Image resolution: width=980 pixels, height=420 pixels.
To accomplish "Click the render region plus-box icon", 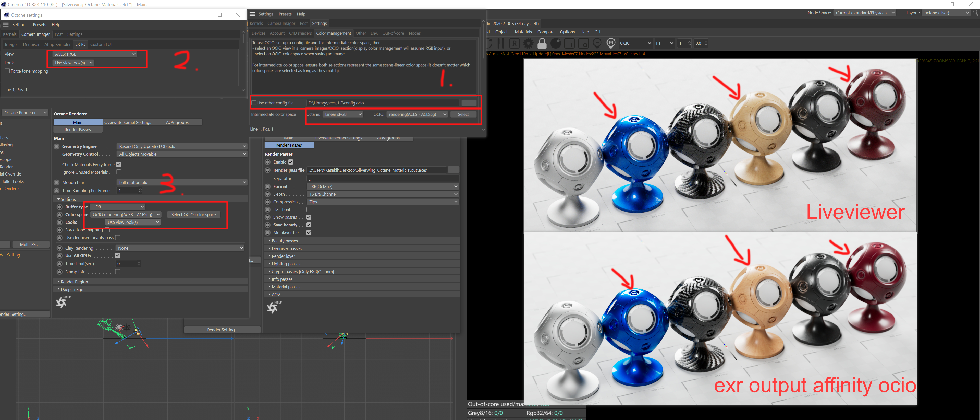I will tap(570, 43).
